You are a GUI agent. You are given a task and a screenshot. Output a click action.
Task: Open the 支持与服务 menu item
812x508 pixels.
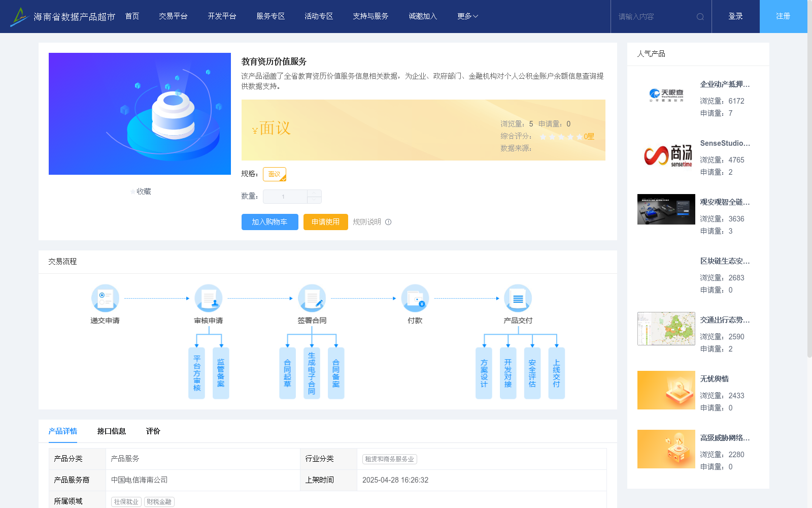(x=370, y=16)
